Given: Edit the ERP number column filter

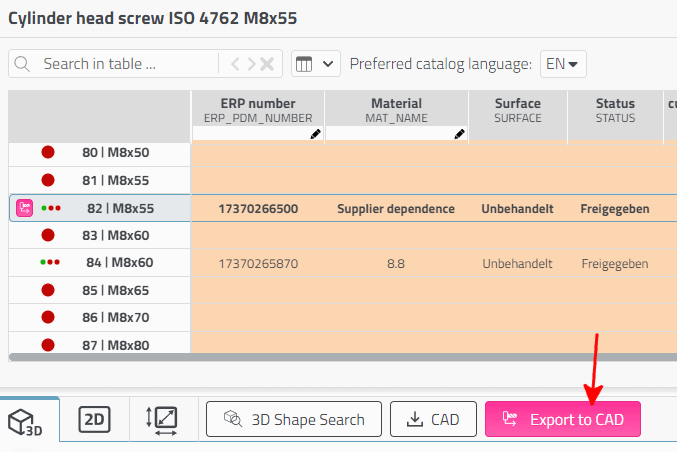Looking at the screenshot, I should (257, 133).
